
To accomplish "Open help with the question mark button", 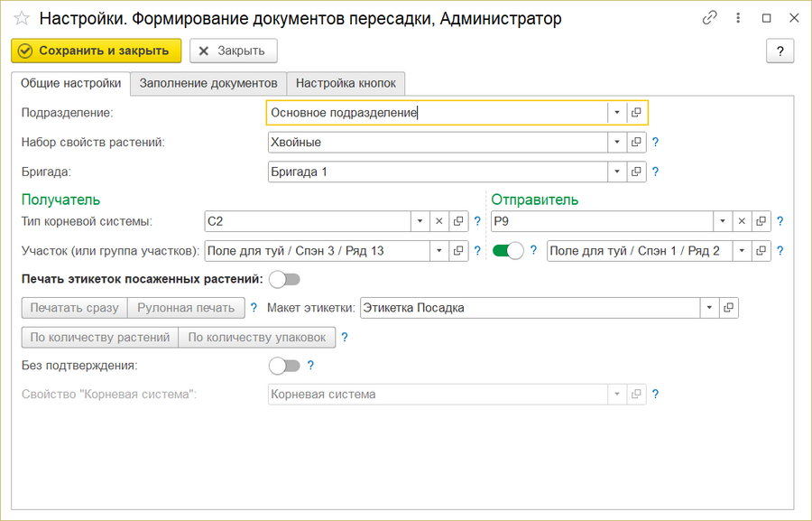I will [x=780, y=51].
